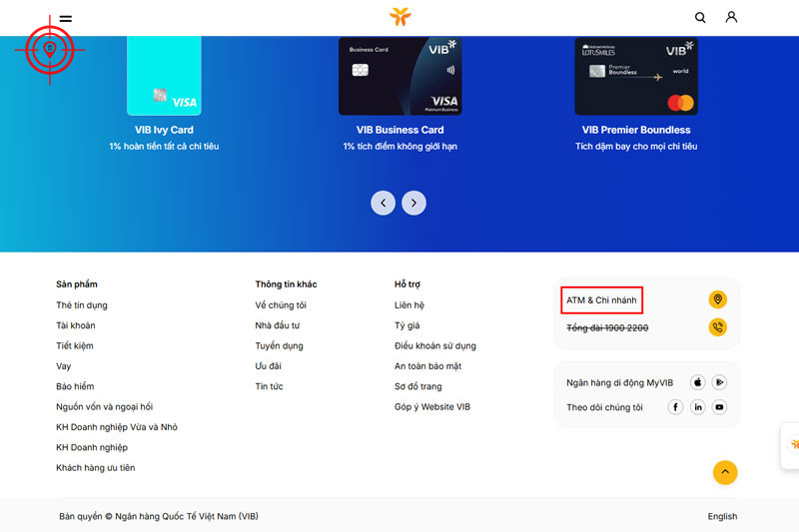The height and width of the screenshot is (532, 799).
Task: Open the Google Play icon for MyVIB
Action: tap(719, 382)
